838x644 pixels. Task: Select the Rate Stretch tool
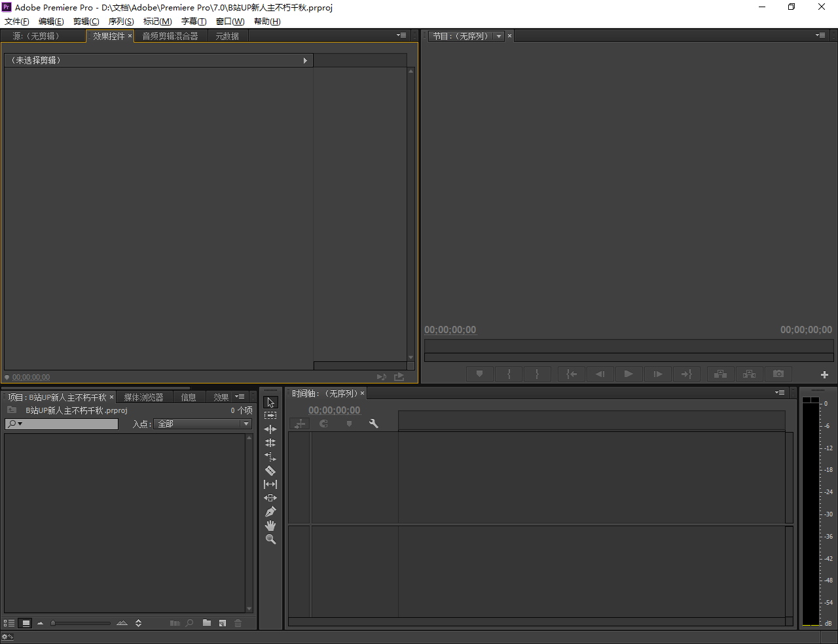[x=270, y=457]
